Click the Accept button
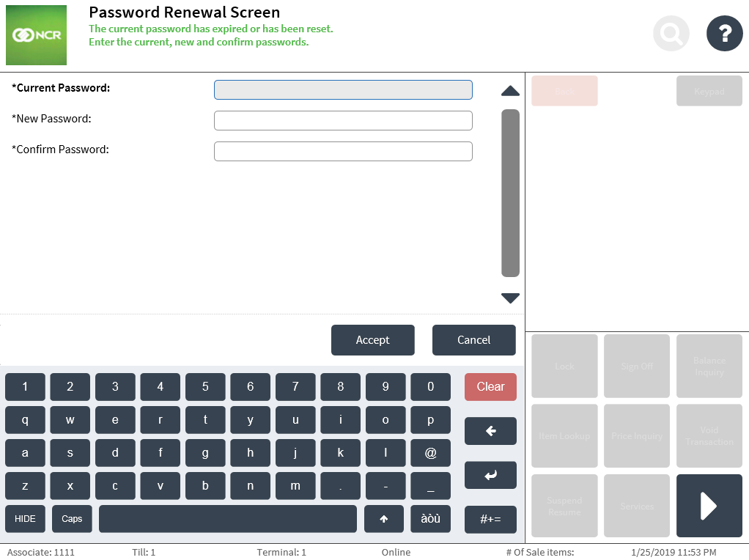Image resolution: width=749 pixels, height=560 pixels. (x=372, y=340)
